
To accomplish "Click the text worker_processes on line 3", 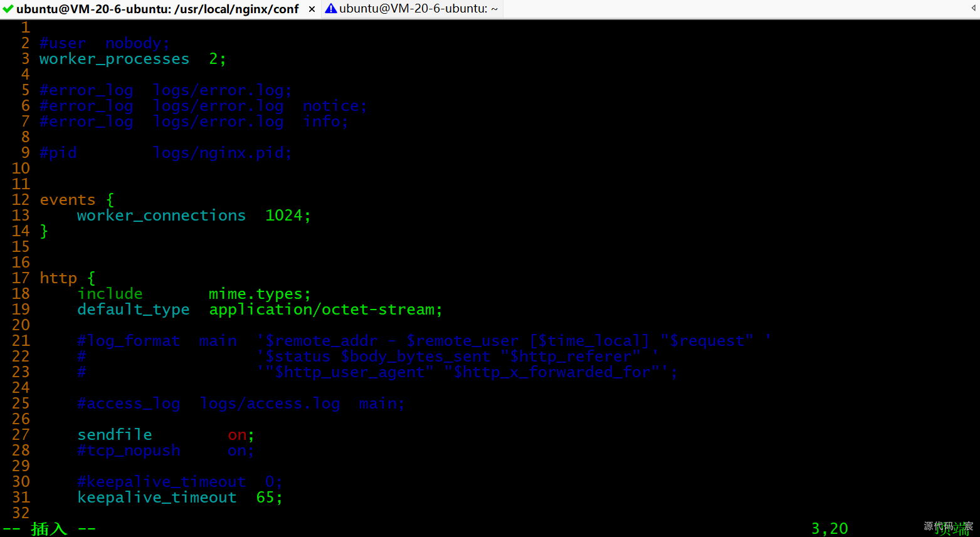I will point(114,59).
